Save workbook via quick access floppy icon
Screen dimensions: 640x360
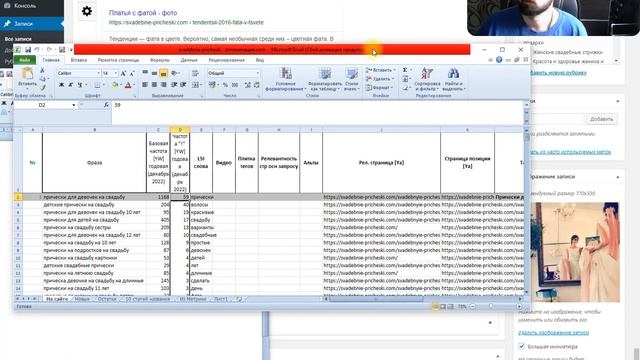click(28, 50)
